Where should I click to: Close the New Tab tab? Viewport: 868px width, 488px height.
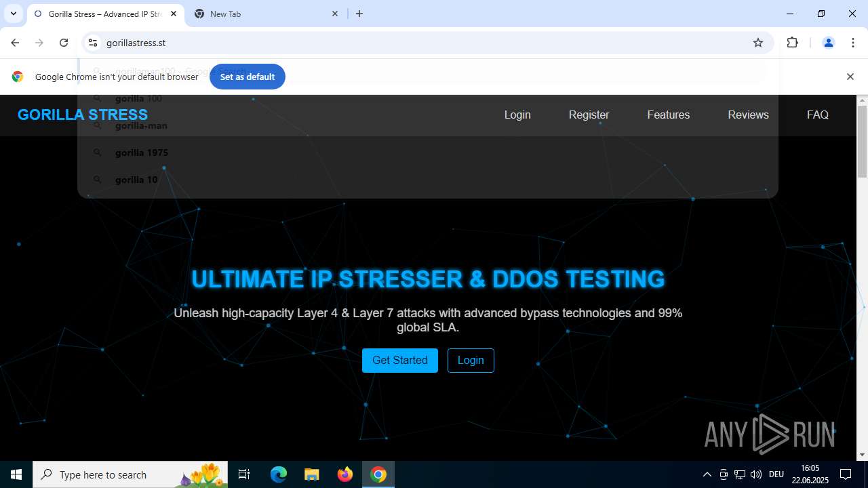pos(335,14)
